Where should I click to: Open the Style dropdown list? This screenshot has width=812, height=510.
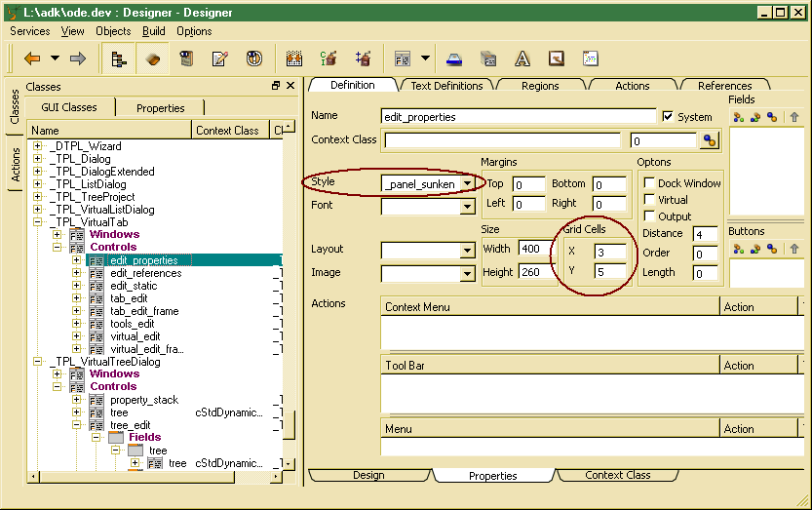tap(468, 182)
